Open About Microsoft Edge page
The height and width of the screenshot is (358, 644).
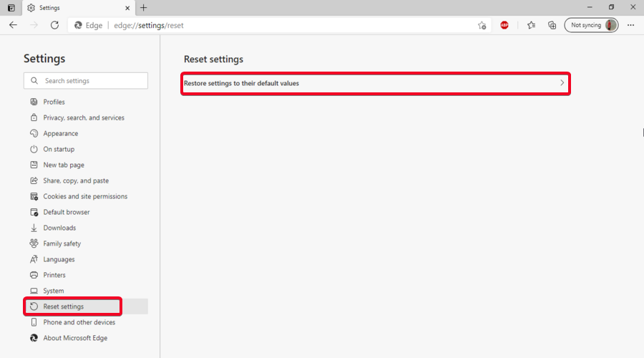point(74,338)
